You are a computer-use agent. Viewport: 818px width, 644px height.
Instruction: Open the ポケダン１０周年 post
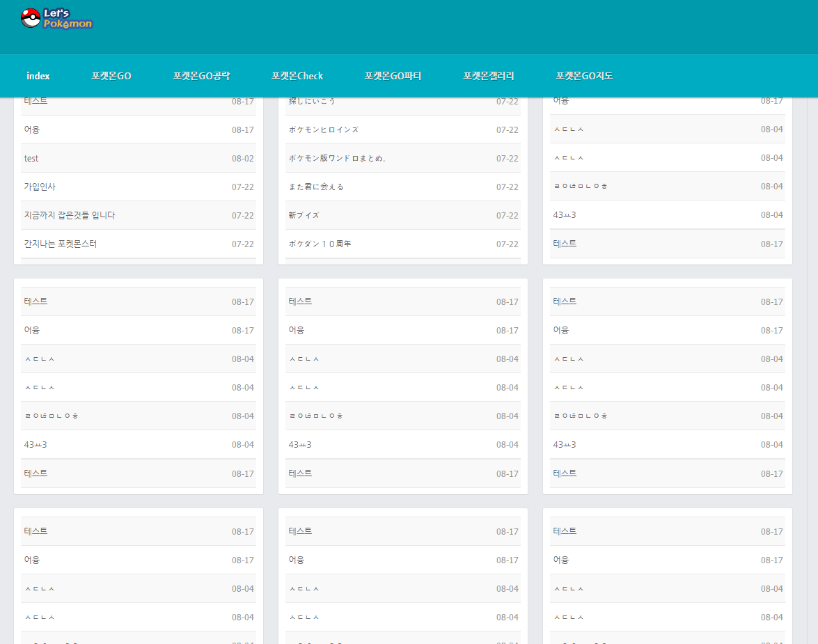320,244
